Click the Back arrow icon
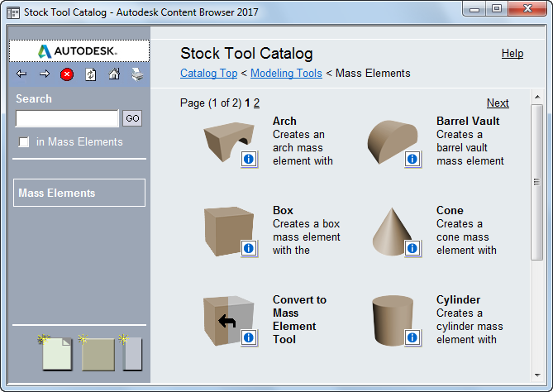 click(21, 74)
